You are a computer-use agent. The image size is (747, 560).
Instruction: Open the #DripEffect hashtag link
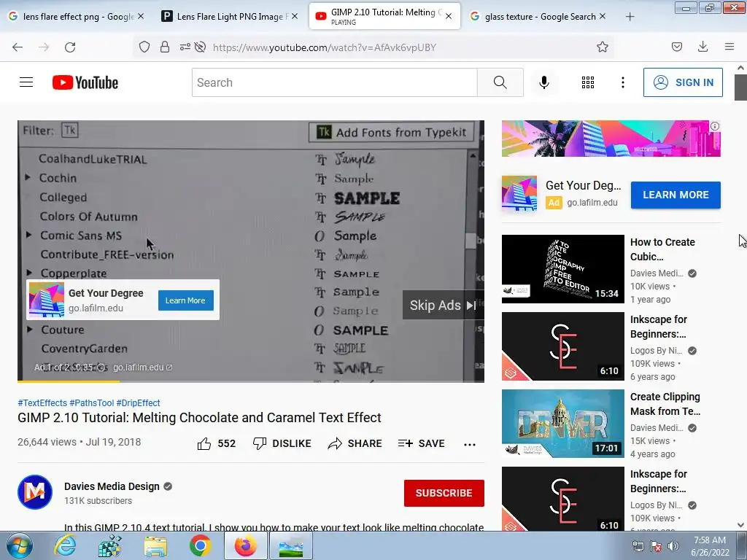[x=138, y=402]
